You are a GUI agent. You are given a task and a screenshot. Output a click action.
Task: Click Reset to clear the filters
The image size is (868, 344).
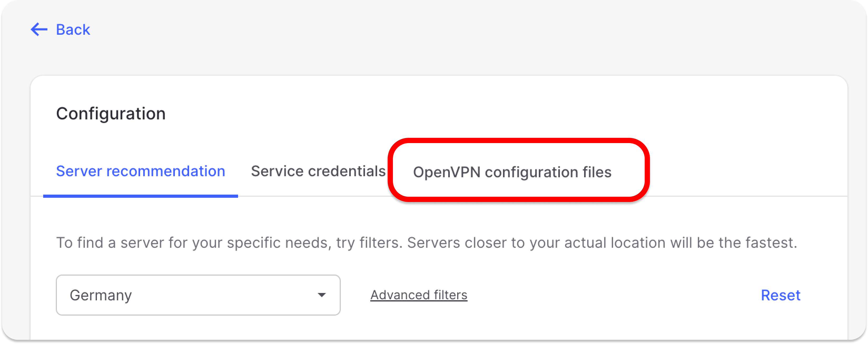(780, 295)
